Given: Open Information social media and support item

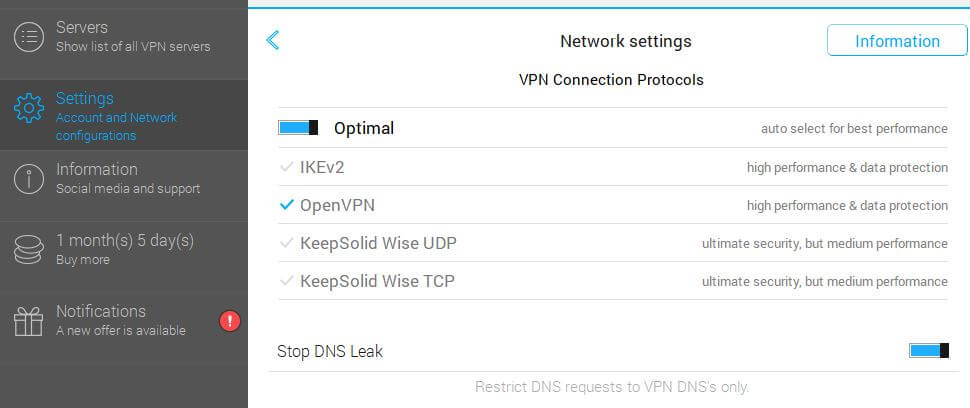Looking at the screenshot, I should coord(124,179).
